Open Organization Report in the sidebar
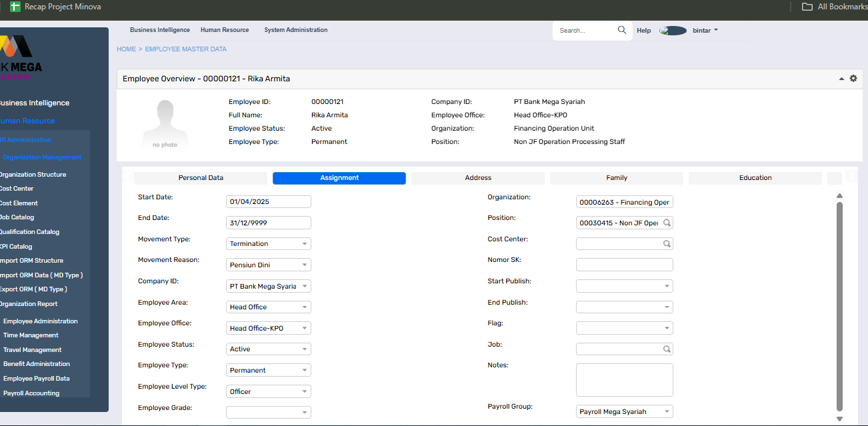This screenshot has height=426, width=868. coord(29,304)
